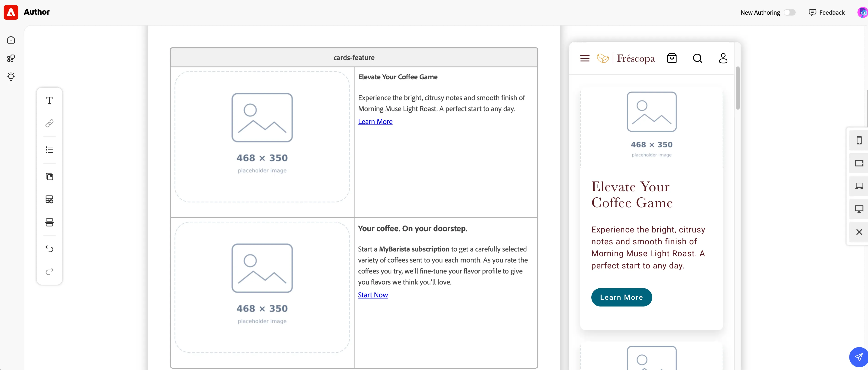868x370 pixels.
Task: Undo the last edit
Action: (x=49, y=249)
